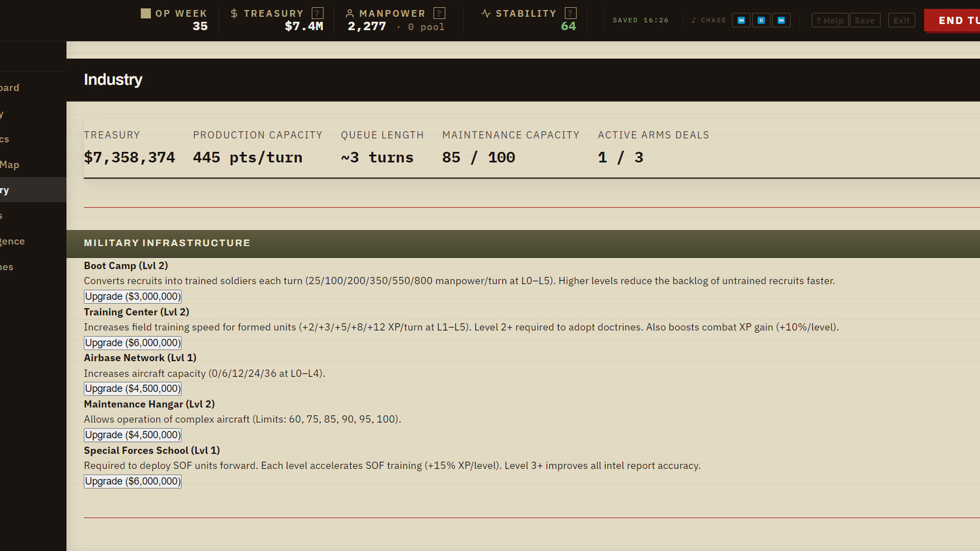Click the Op Week square icon
This screenshot has width=980, height=551.
point(145,13)
